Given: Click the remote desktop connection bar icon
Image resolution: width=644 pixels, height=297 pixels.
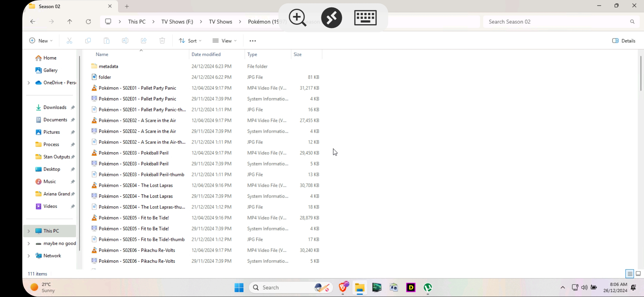Looking at the screenshot, I should [x=331, y=18].
